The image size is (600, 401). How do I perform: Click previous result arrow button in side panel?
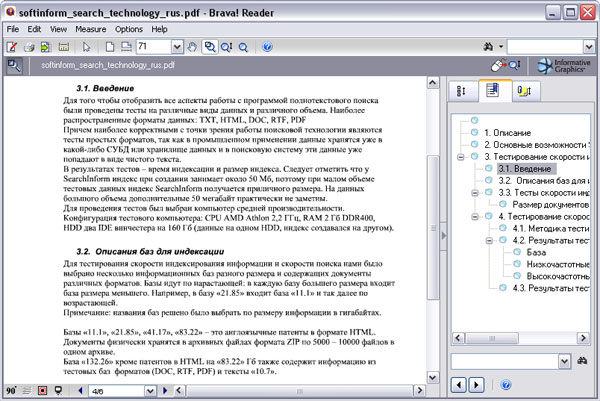tap(458, 385)
